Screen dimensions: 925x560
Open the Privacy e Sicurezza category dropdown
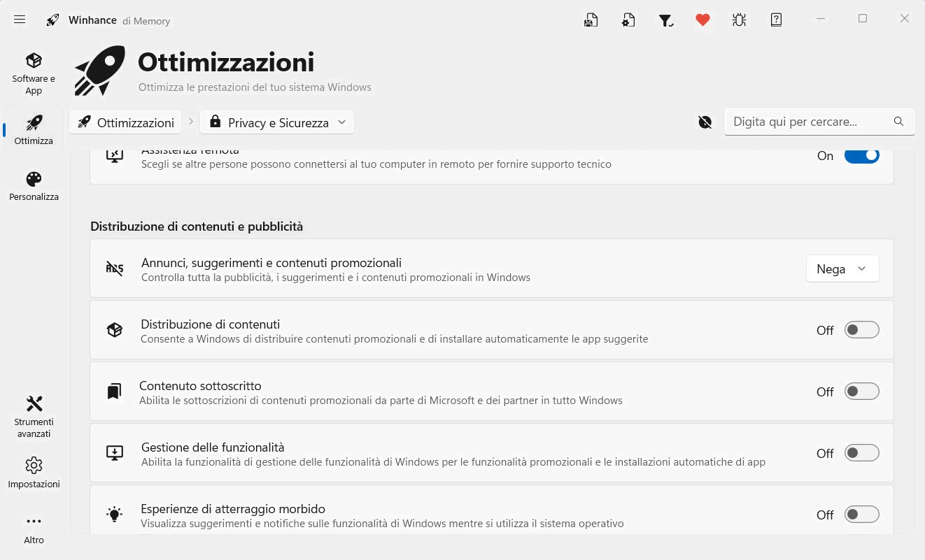[276, 122]
